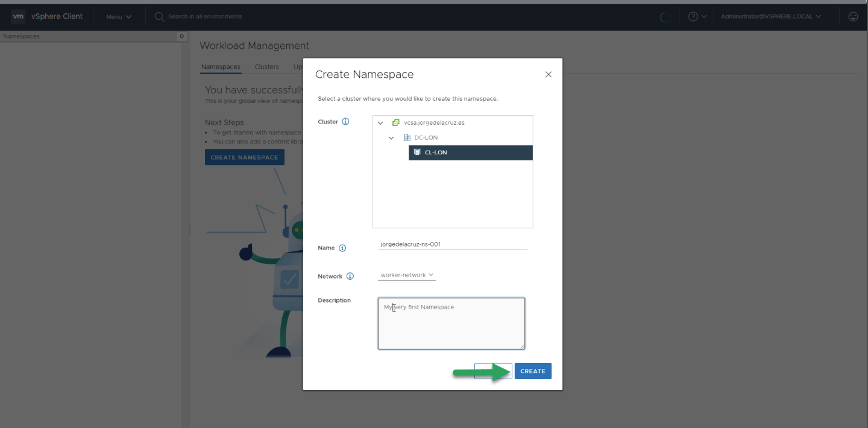
Task: Open the worker-network dropdown
Action: 407,275
